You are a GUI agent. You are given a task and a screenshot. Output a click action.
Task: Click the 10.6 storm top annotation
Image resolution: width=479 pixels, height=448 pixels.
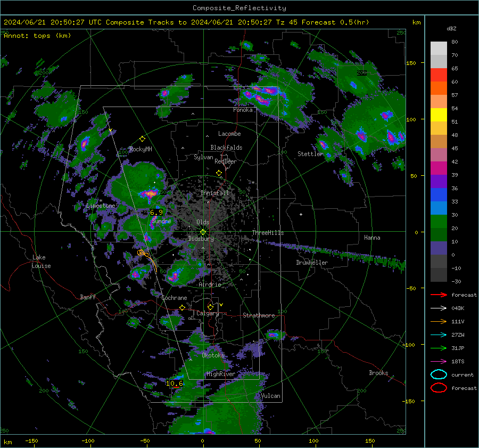coord(175,383)
